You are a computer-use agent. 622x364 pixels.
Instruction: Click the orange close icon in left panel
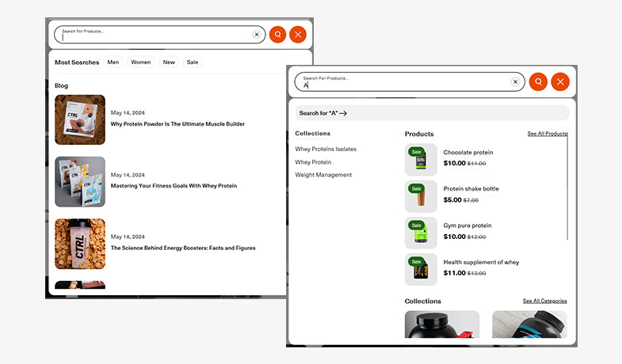coord(298,35)
